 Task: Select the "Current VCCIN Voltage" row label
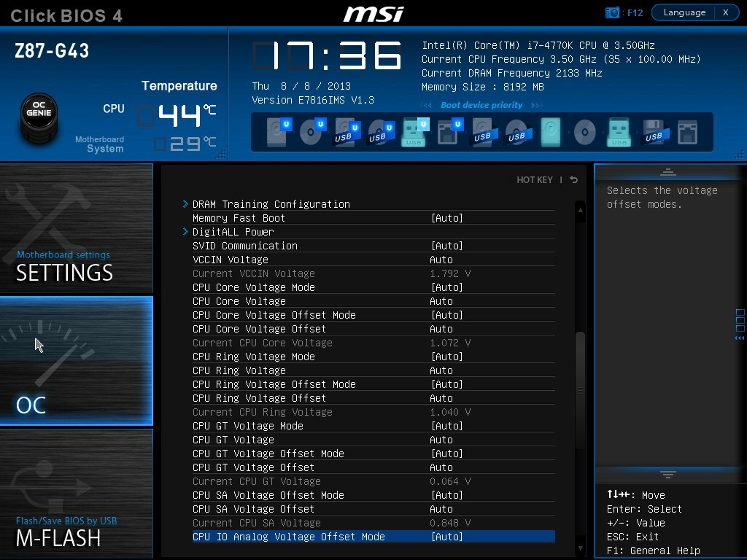253,273
